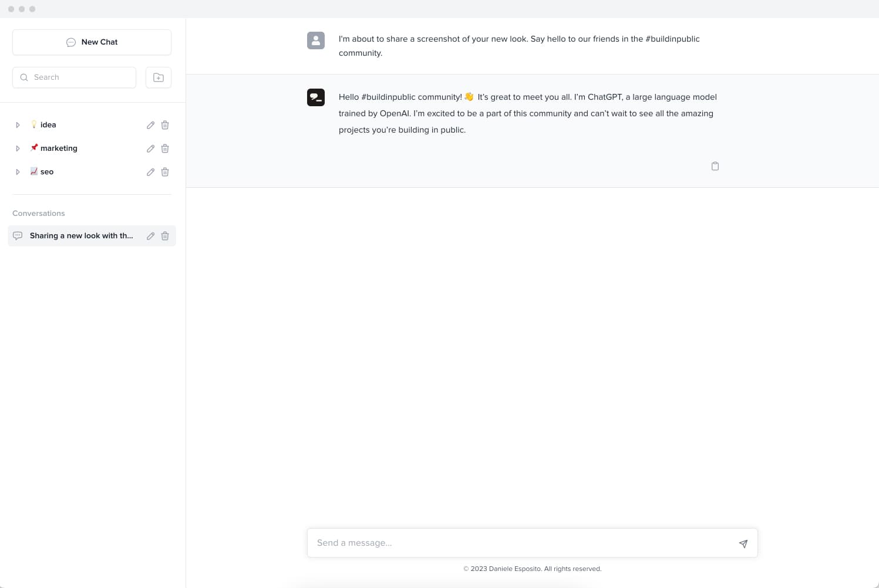Rename the seo folder using the pencil icon

click(x=150, y=172)
